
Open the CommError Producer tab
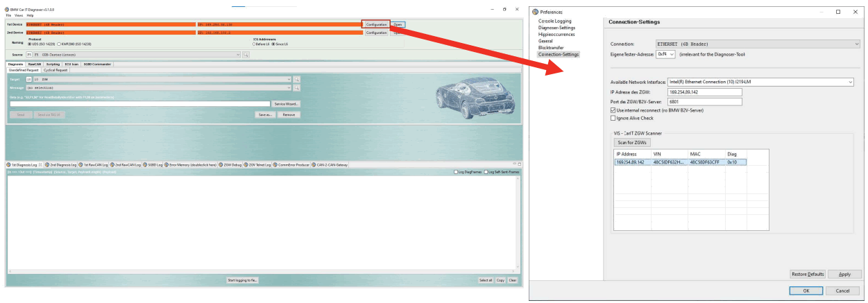coord(292,164)
